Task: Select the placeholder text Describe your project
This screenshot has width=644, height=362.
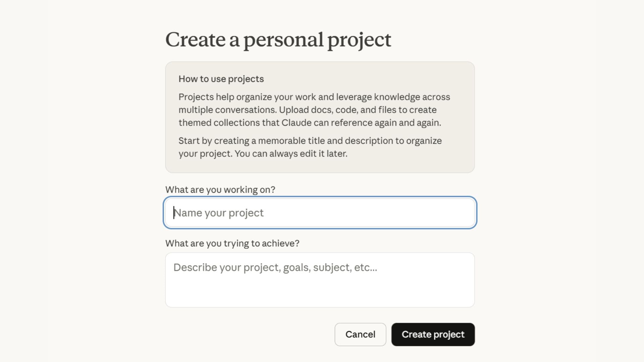Action: [275, 267]
